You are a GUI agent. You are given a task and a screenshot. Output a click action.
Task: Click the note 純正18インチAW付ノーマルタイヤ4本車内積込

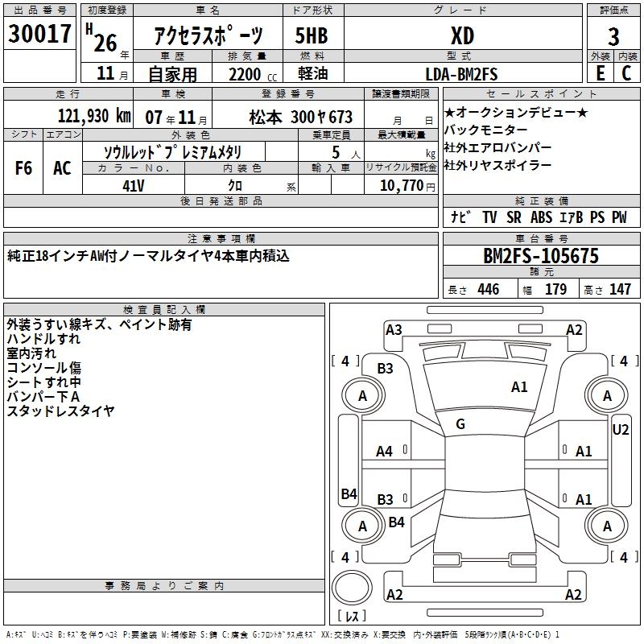pyautogui.click(x=148, y=255)
